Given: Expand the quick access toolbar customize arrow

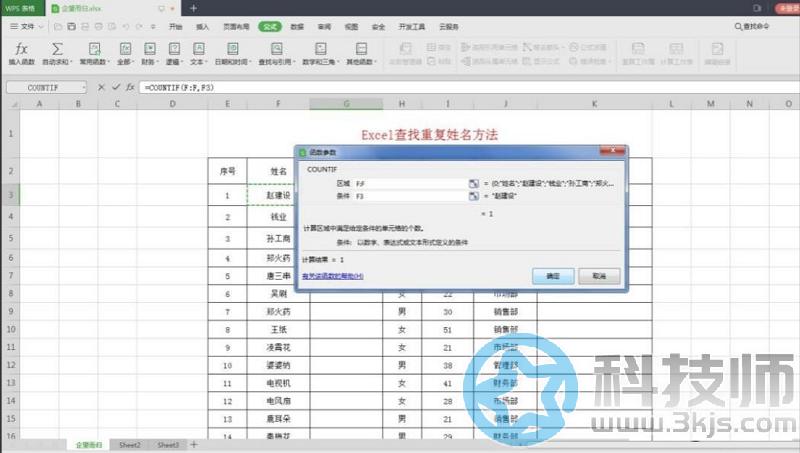Looking at the screenshot, I should (153, 27).
